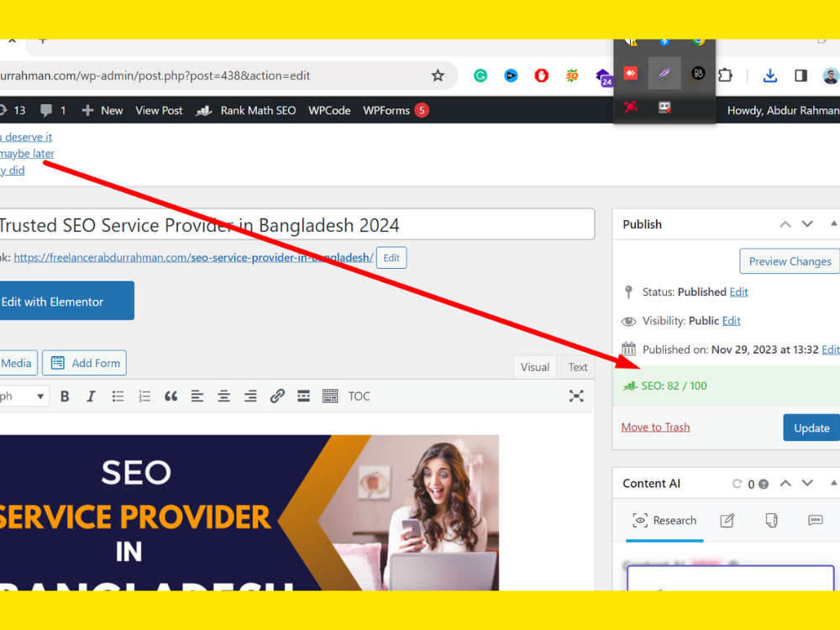840x630 pixels.
Task: Align text right
Action: [250, 396]
